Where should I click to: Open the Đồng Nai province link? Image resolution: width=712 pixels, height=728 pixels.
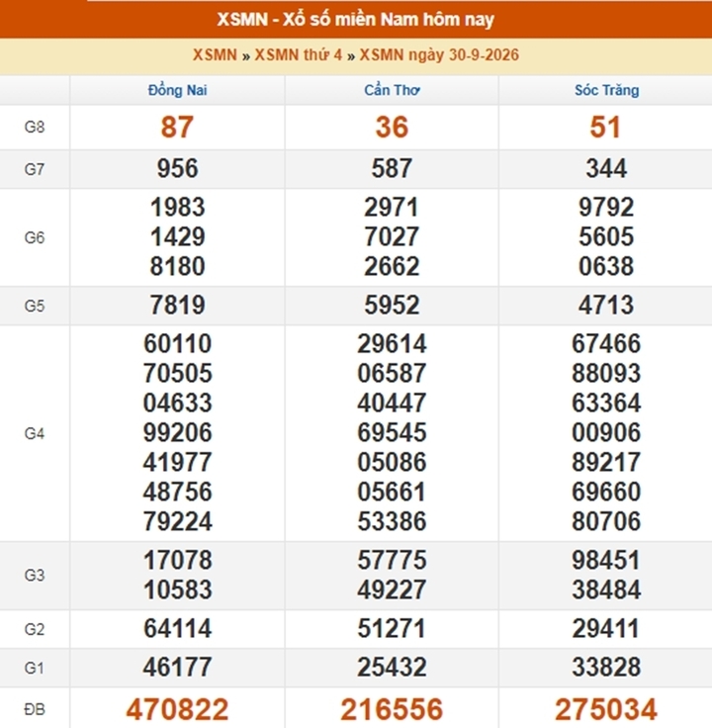pos(177,90)
